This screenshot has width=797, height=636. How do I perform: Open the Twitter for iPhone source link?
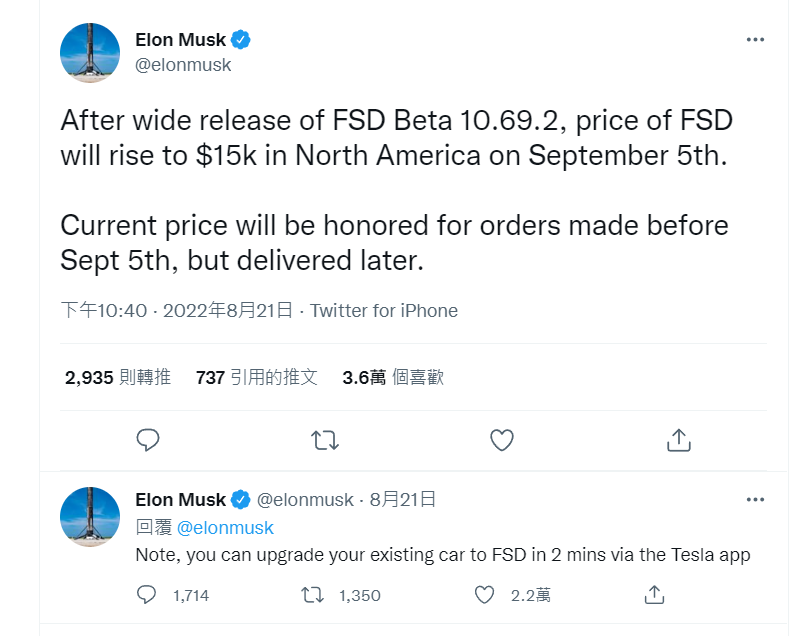point(384,311)
